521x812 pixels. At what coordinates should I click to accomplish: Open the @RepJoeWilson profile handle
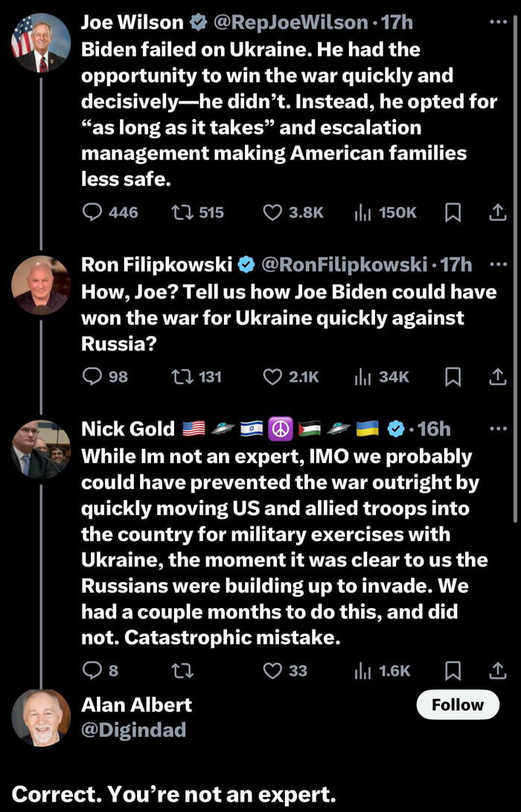click(x=290, y=23)
